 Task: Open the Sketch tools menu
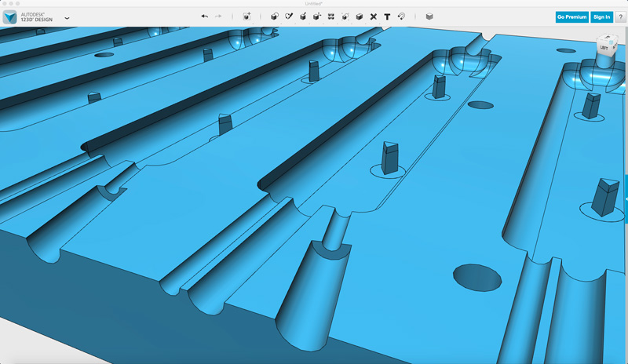tap(289, 16)
